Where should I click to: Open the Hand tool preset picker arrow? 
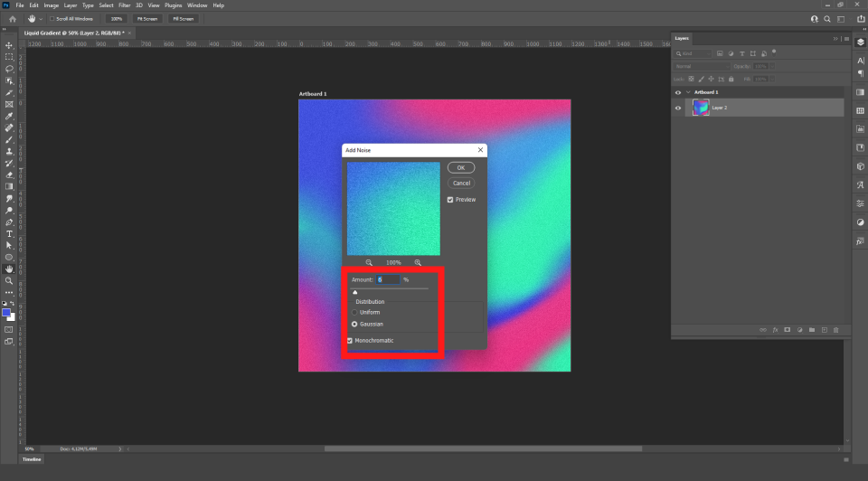coord(41,19)
